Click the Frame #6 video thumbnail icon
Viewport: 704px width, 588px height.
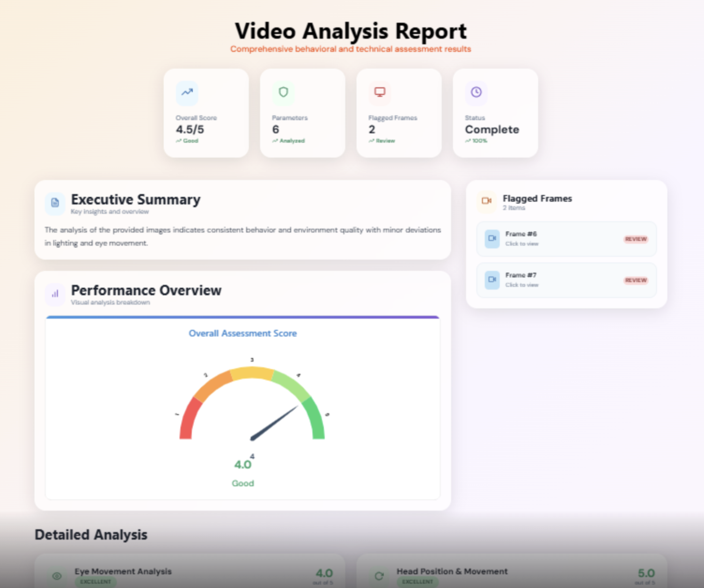tap(491, 239)
